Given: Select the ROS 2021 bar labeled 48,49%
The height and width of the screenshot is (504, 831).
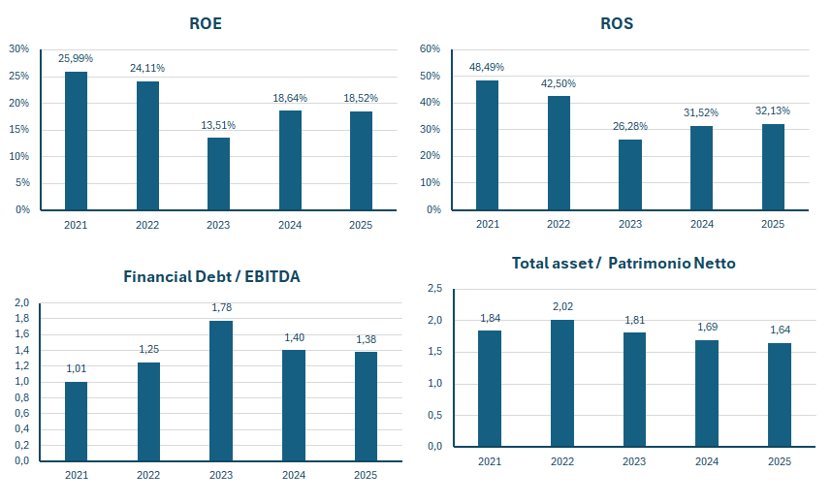Looking at the screenshot, I should click(487, 145).
